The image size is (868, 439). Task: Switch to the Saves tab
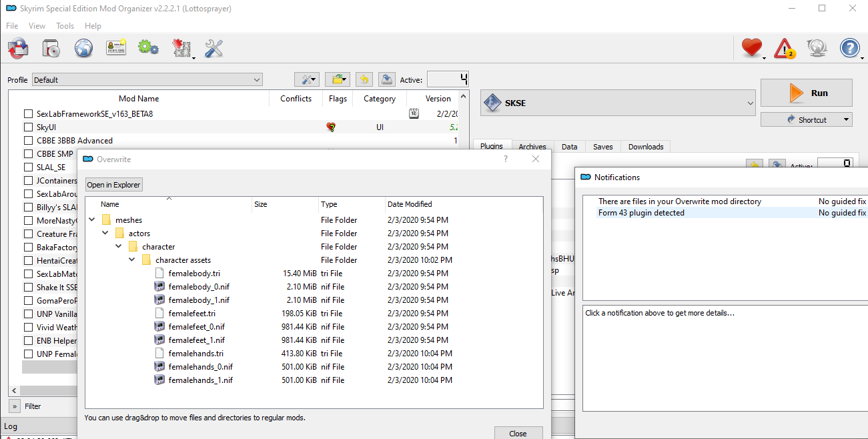point(603,147)
